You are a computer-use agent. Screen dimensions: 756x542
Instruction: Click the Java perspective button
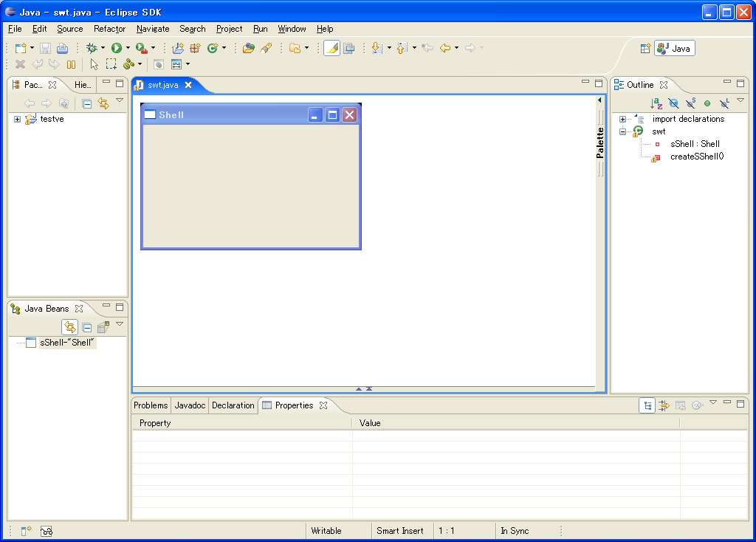click(x=675, y=48)
